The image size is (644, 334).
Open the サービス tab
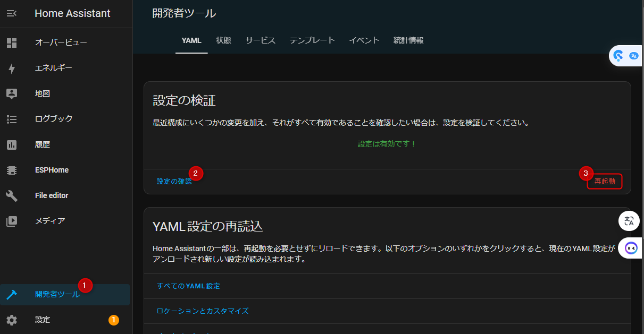[x=261, y=40]
